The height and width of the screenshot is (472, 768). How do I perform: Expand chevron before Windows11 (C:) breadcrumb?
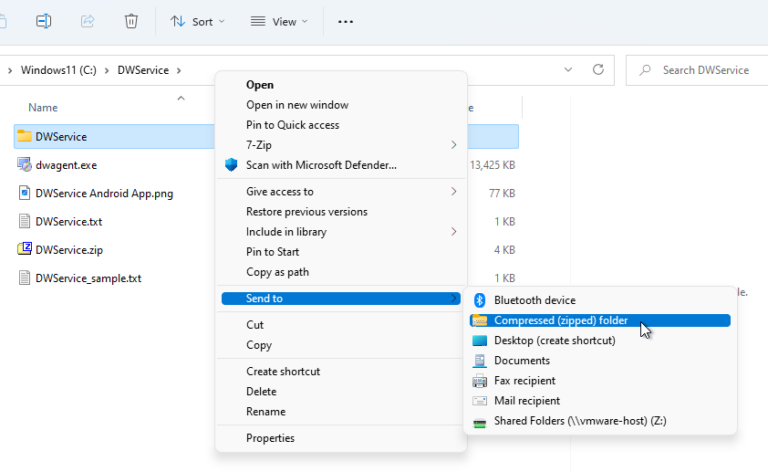tap(10, 71)
